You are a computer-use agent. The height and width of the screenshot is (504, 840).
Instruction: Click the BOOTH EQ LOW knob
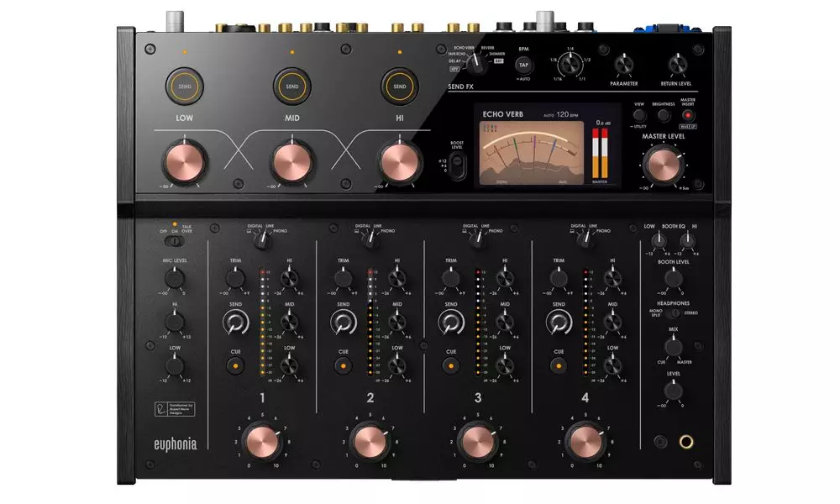point(659,241)
